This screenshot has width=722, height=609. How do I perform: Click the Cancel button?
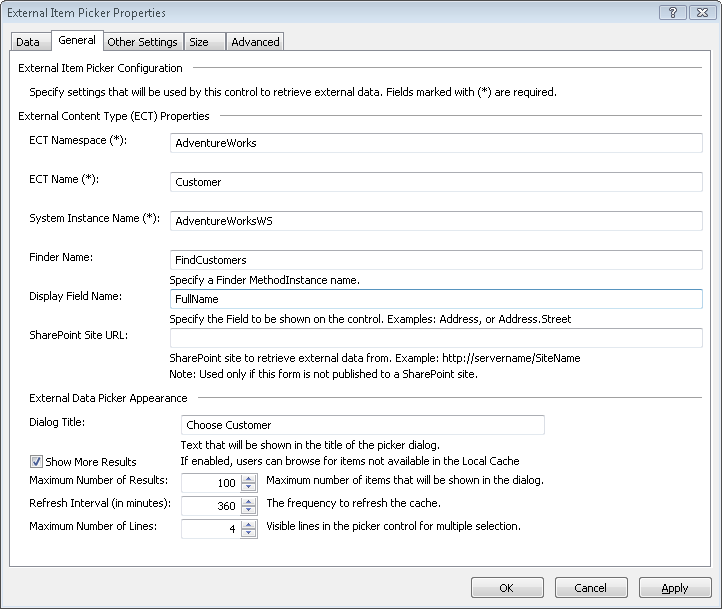(x=591, y=588)
